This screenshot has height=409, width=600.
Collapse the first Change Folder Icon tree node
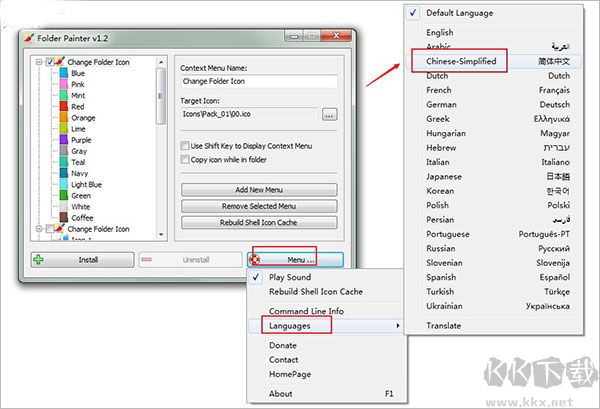tap(39, 62)
